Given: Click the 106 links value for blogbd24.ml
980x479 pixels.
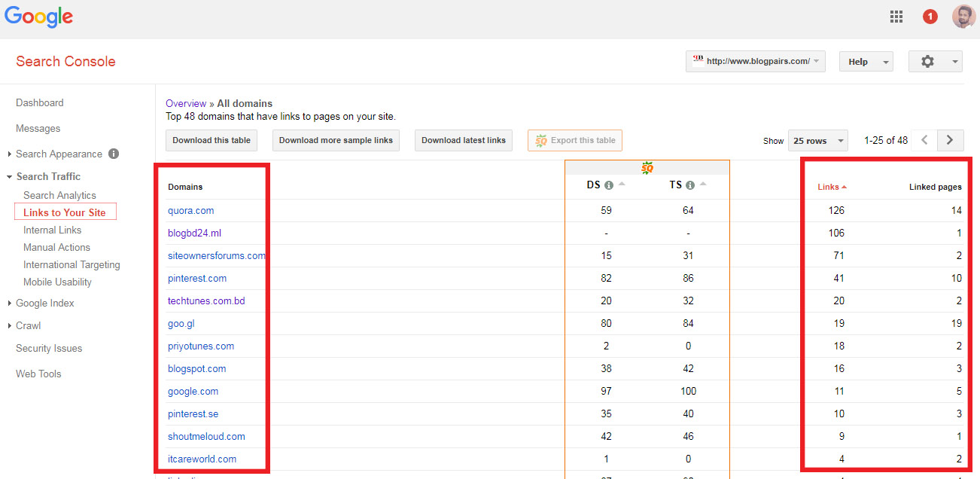Looking at the screenshot, I should (x=836, y=233).
